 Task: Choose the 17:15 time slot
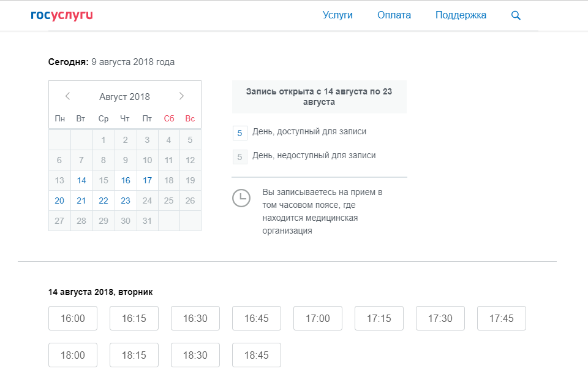379,318
